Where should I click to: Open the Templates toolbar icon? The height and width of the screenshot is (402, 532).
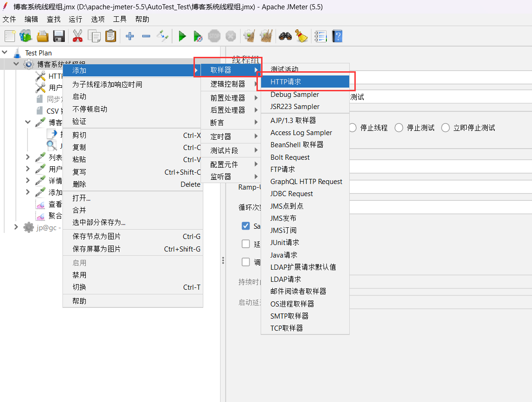[x=26, y=36]
